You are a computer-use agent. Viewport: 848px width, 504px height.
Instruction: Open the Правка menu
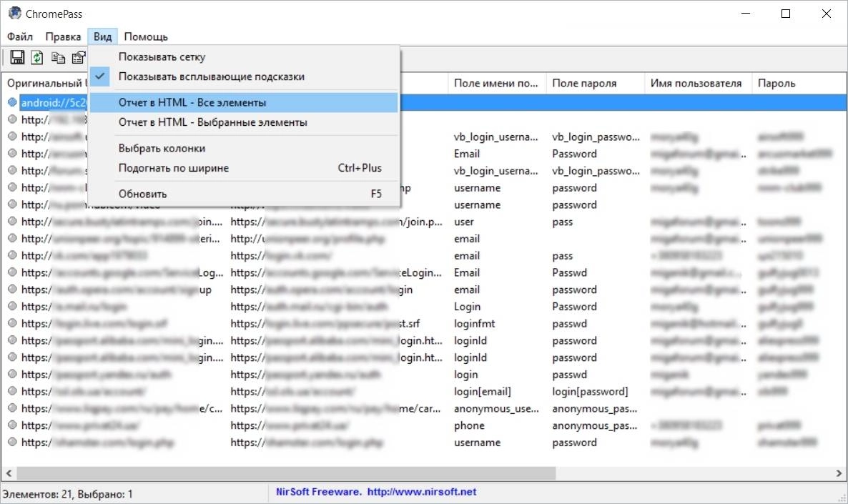coord(63,36)
